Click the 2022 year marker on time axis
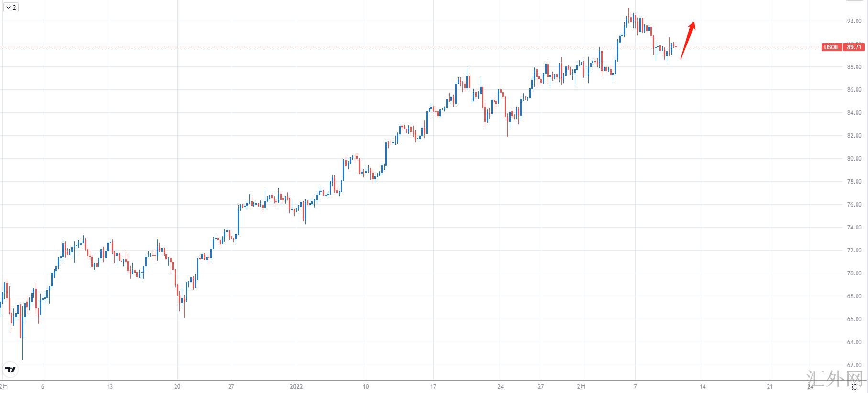The width and height of the screenshot is (868, 393). pyautogui.click(x=297, y=387)
